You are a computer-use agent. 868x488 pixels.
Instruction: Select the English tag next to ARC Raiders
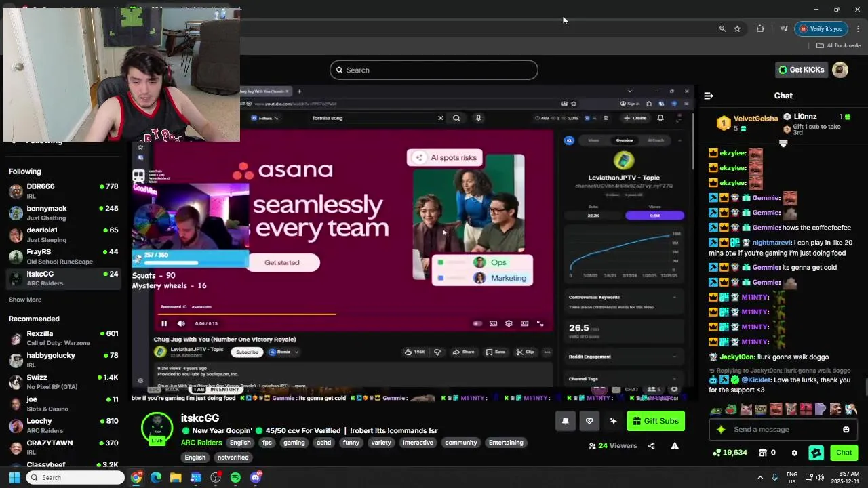pos(240,443)
